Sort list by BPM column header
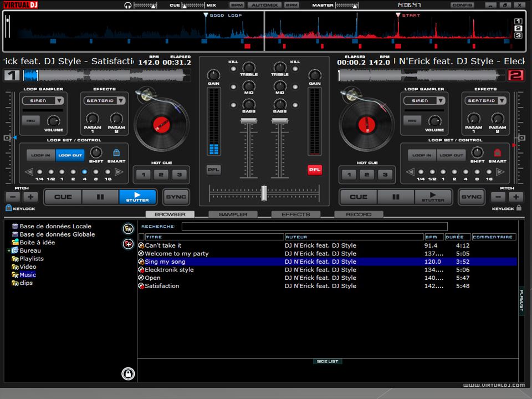 point(434,237)
